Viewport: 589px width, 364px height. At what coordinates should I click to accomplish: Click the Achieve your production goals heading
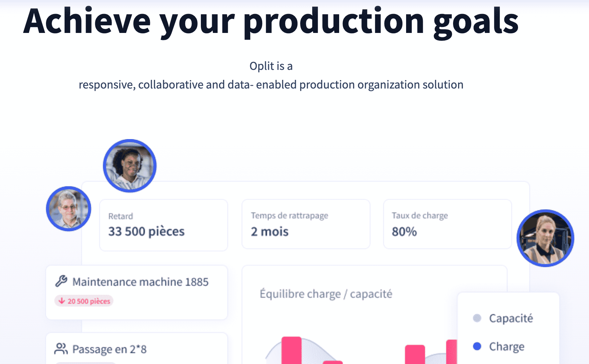coord(271,22)
